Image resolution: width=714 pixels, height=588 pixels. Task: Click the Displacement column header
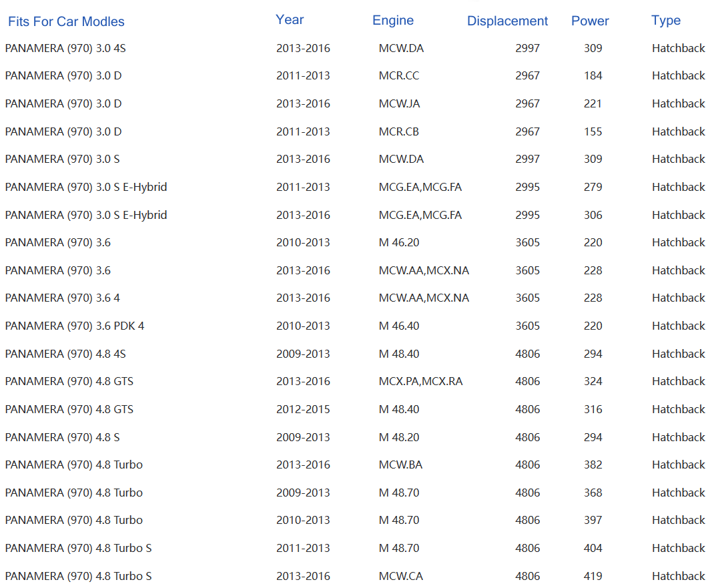tap(507, 21)
